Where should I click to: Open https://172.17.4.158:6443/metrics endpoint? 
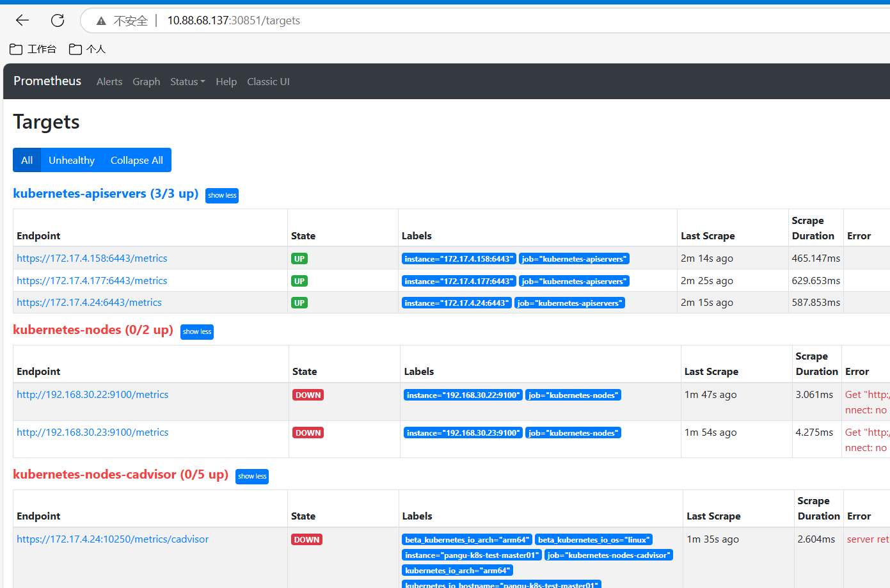pos(92,258)
